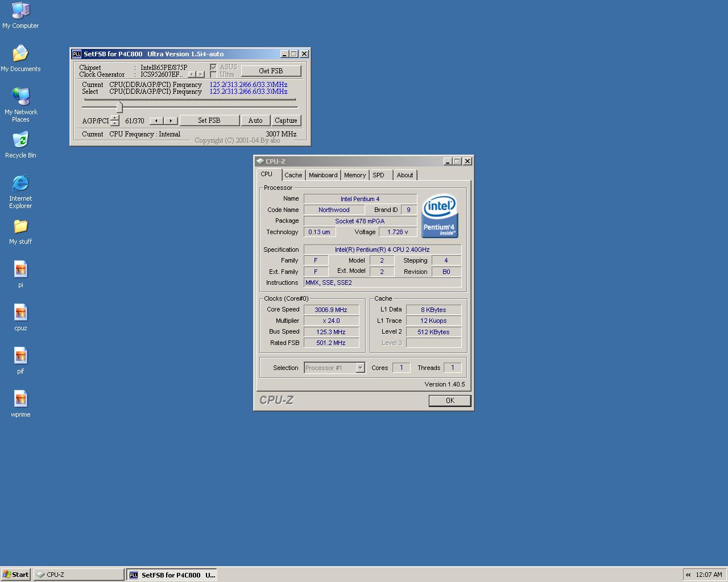Click the FSB frequency slider thumb

click(x=119, y=107)
